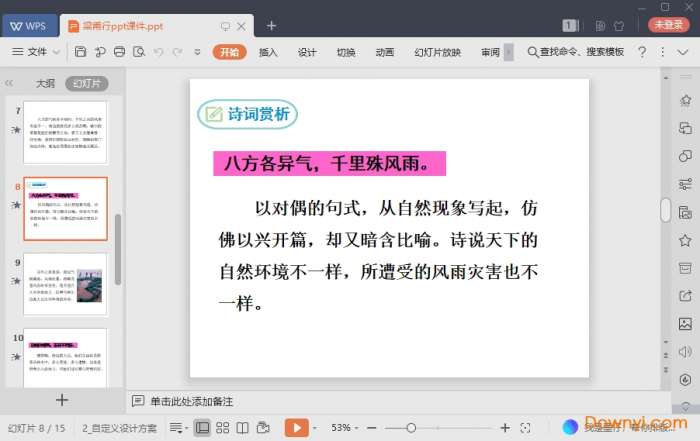Switch to Normal view icon in status bar
This screenshot has height=441, width=700.
(202, 428)
